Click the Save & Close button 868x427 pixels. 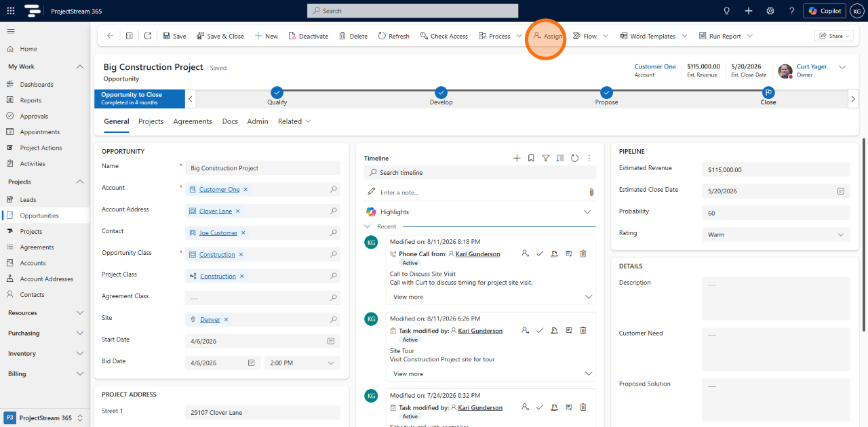pyautogui.click(x=220, y=36)
